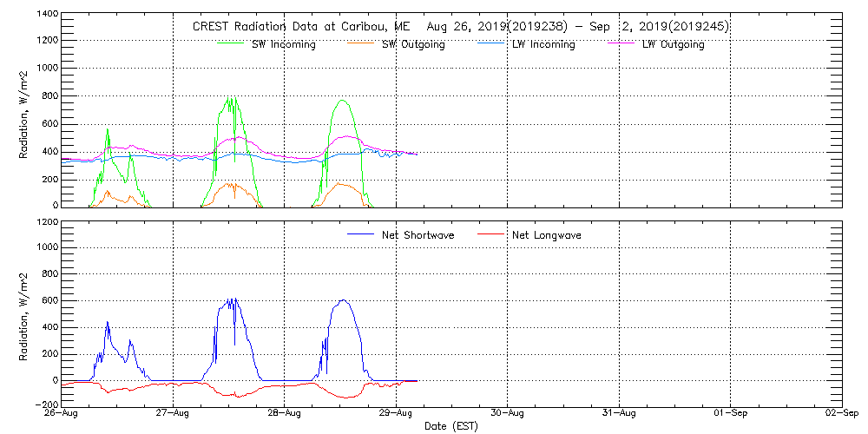Select the 29-Aug x-axis tick label

tap(396, 414)
